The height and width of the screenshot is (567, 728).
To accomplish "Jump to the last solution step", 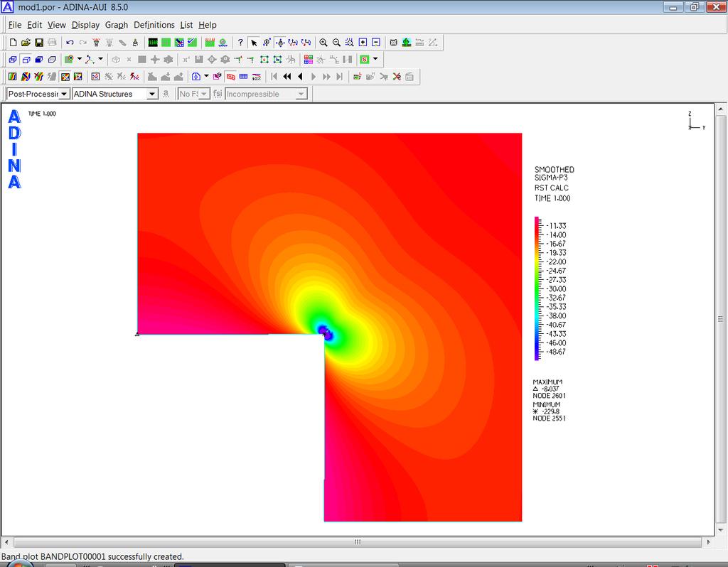I will tap(339, 77).
